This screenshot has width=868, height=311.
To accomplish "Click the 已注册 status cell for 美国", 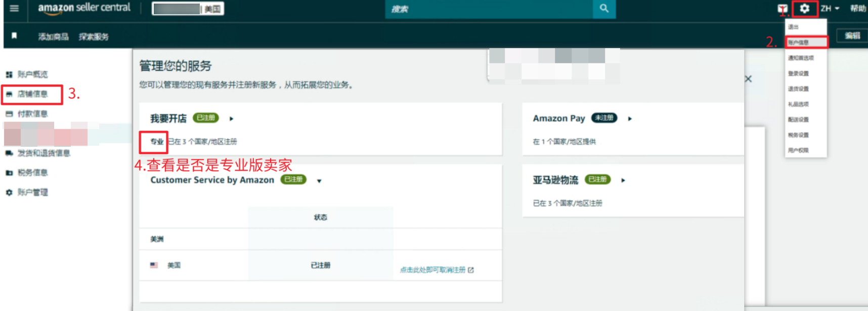I will click(320, 265).
